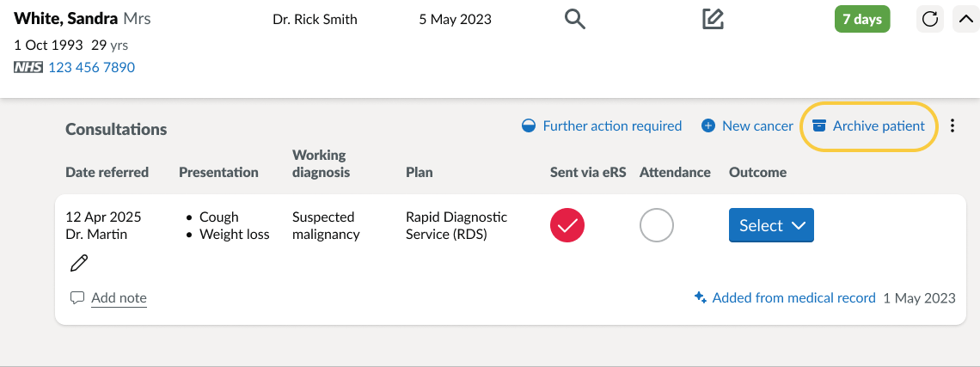Open the three-dot more options menu

click(x=952, y=125)
